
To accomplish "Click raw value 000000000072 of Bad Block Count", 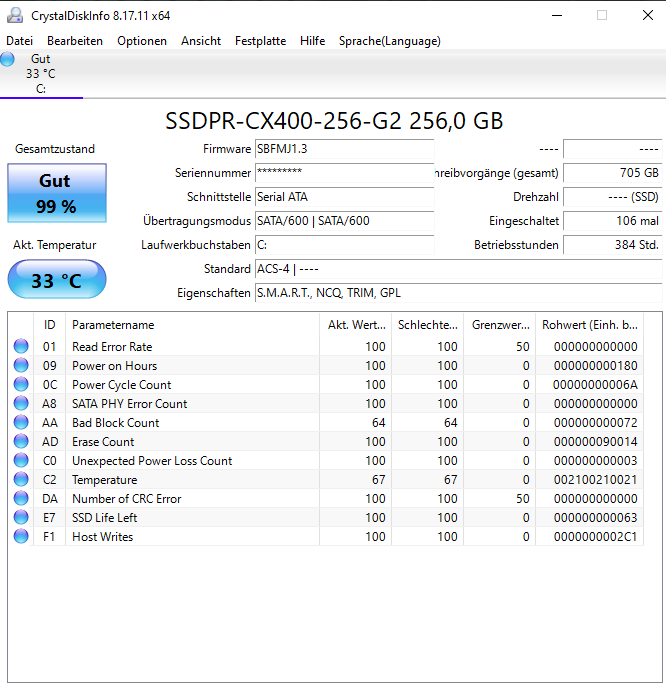I will (595, 423).
